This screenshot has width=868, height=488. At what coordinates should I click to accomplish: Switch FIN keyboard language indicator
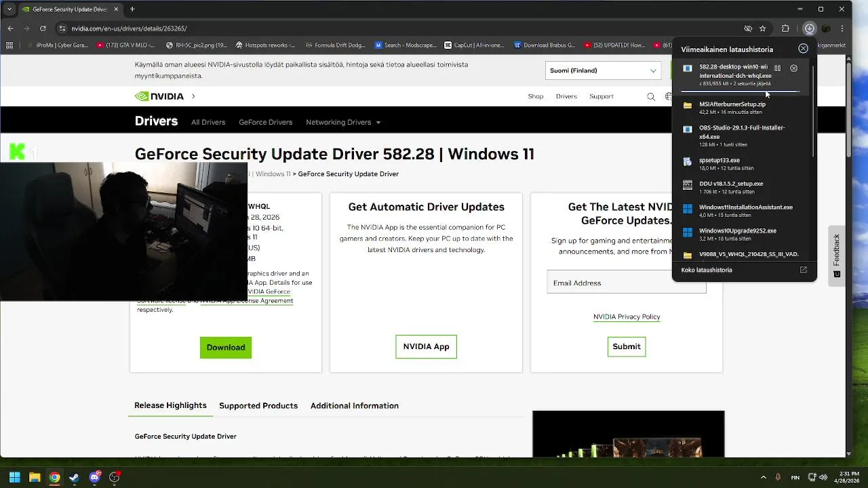[795, 477]
